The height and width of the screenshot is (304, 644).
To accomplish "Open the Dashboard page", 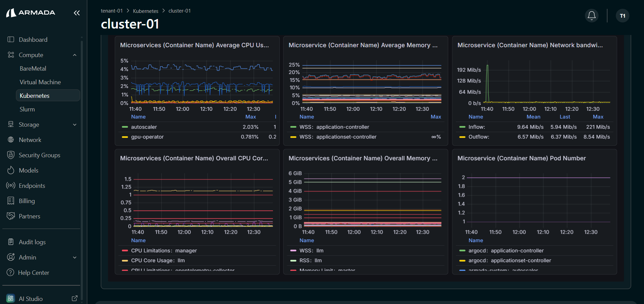I will click(x=33, y=39).
